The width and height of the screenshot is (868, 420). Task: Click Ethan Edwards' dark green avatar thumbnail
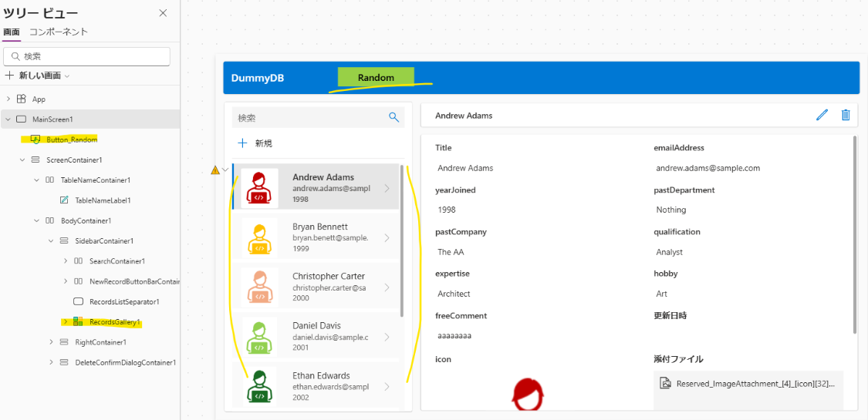pos(259,387)
